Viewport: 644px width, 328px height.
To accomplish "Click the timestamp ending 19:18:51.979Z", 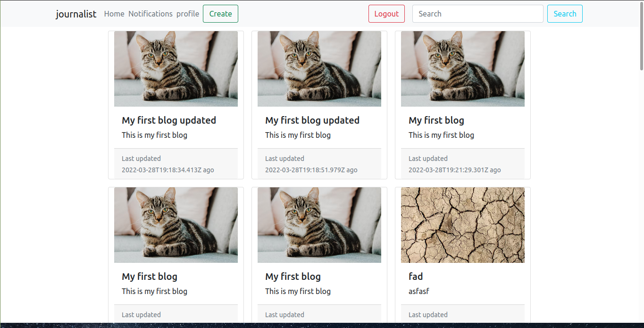I will pyautogui.click(x=311, y=170).
